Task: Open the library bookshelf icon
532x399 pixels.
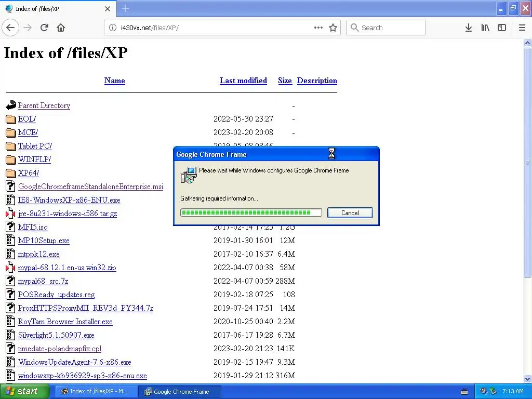Action: click(485, 28)
